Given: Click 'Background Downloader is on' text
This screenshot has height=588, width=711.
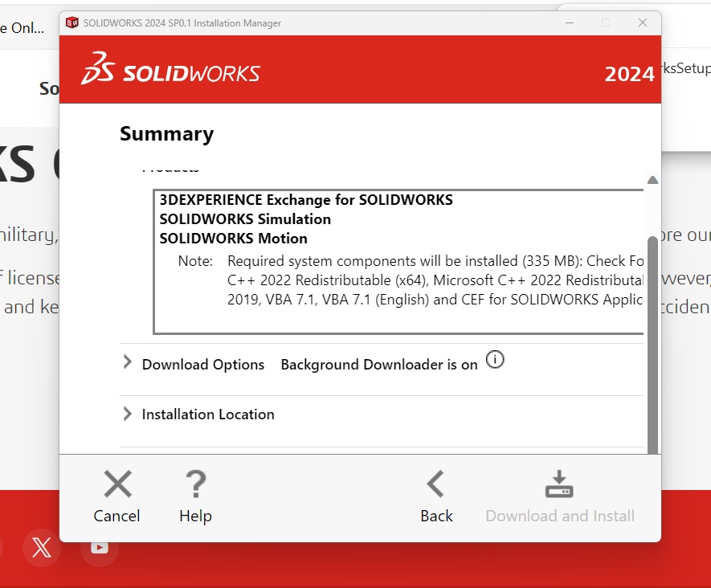Looking at the screenshot, I should 379,365.
